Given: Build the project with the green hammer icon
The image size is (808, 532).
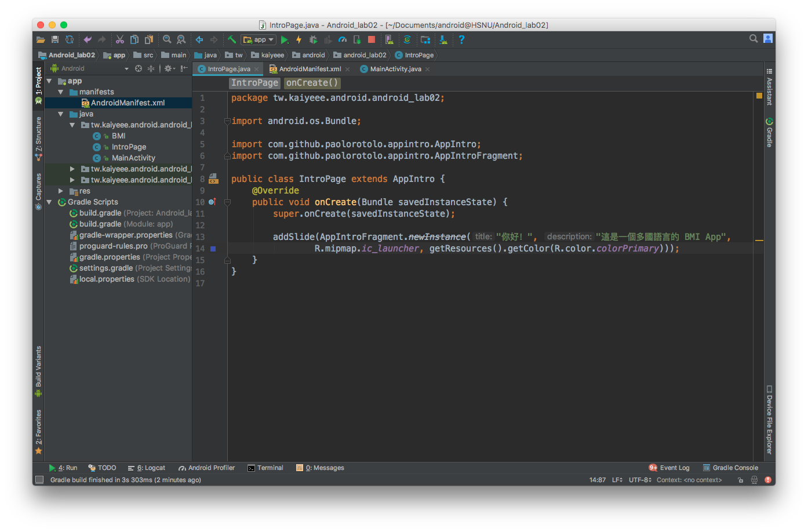Looking at the screenshot, I should (x=232, y=40).
